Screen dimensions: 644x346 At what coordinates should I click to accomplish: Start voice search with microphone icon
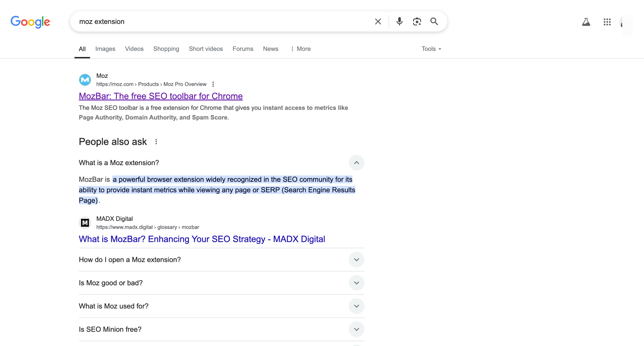click(x=399, y=22)
